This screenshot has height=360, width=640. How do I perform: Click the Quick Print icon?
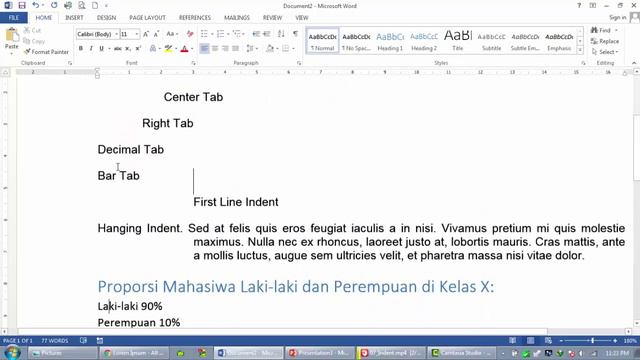[68, 5]
